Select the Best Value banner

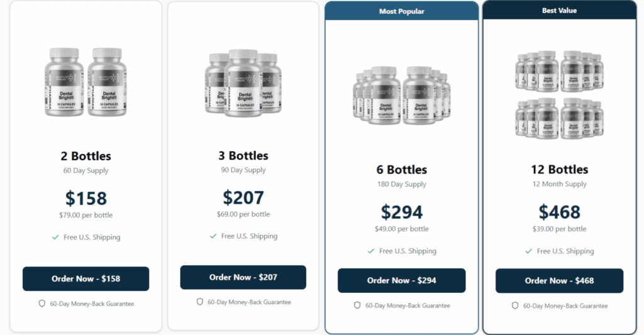(x=559, y=10)
